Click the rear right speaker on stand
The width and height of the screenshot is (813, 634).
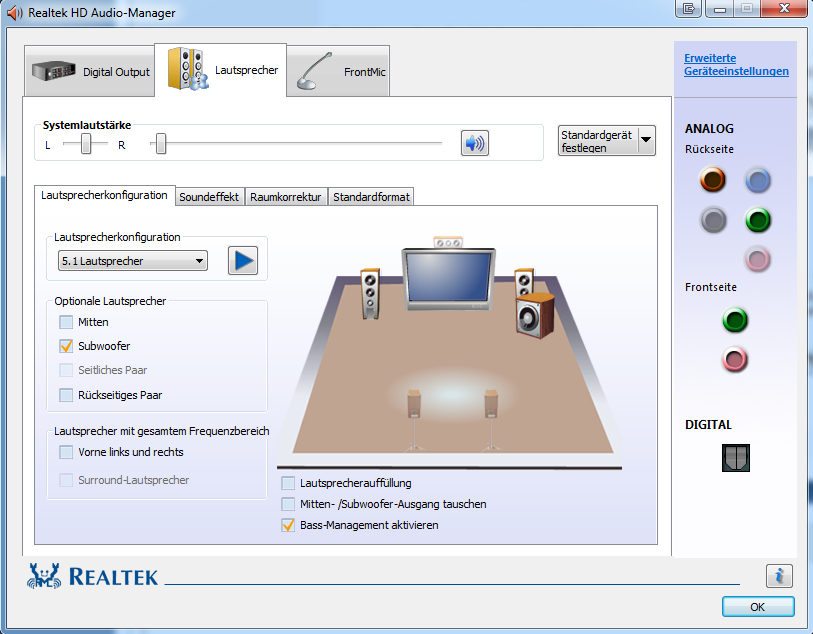490,420
